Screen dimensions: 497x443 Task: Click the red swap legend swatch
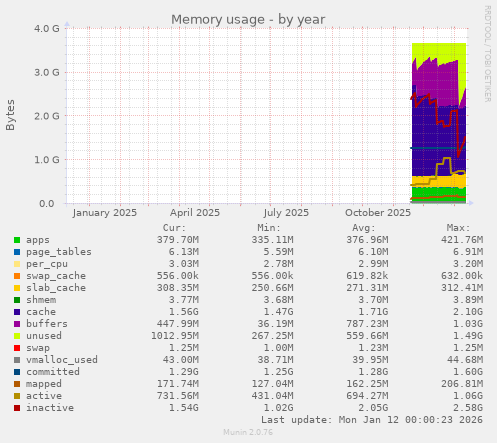[17, 348]
